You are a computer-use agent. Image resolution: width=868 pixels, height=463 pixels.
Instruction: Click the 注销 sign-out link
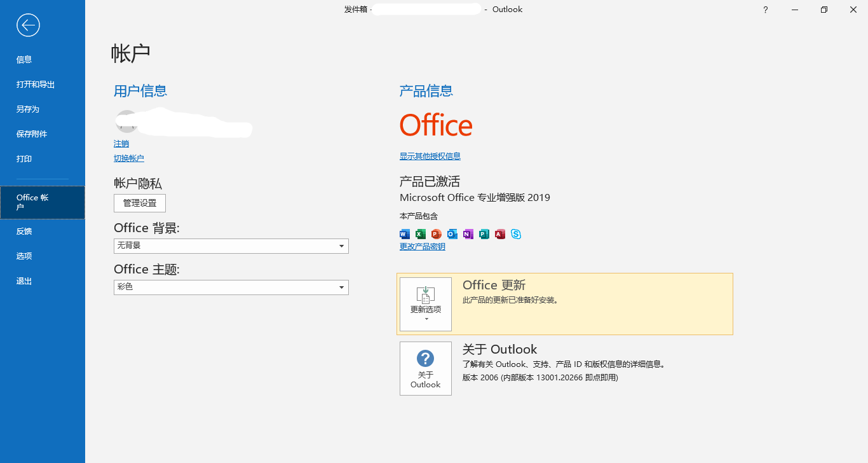click(x=121, y=144)
